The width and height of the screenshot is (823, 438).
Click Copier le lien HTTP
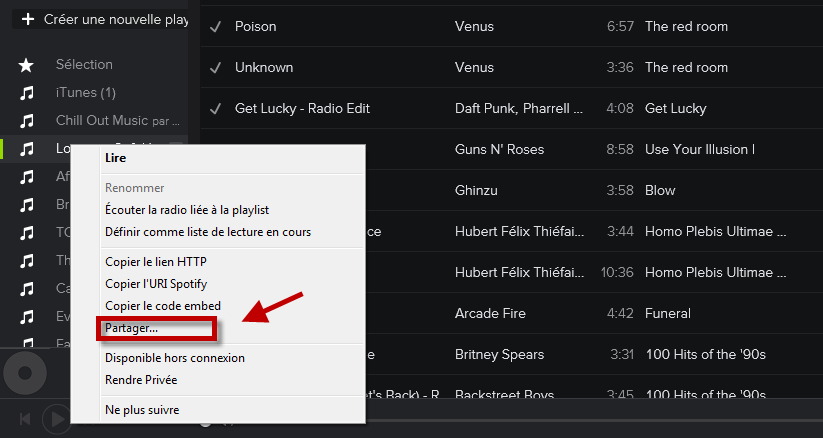pos(155,261)
